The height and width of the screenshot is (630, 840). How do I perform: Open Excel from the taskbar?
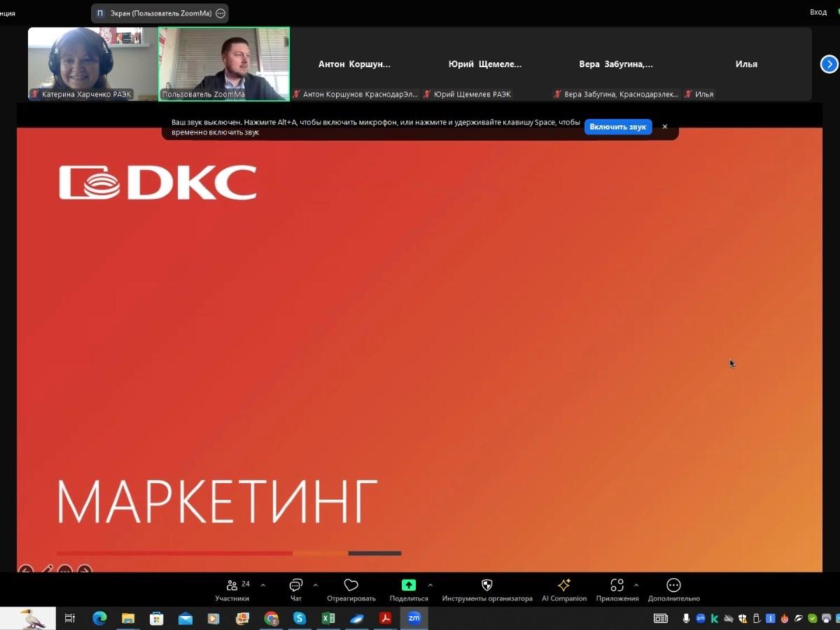point(328,618)
